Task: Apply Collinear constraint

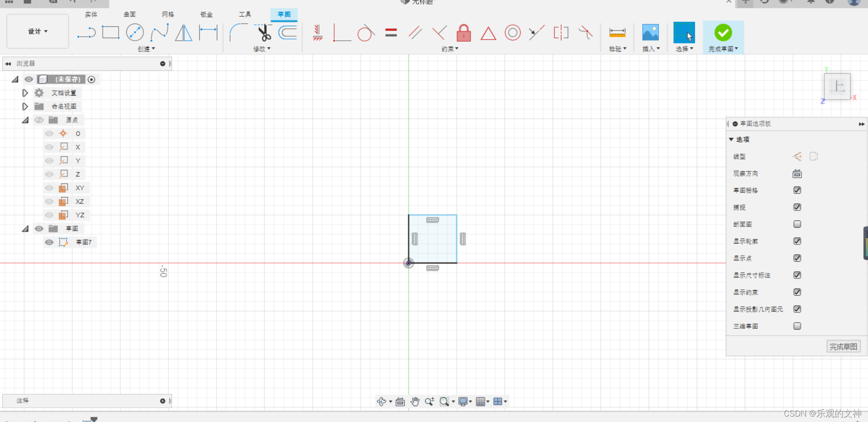Action: point(537,33)
